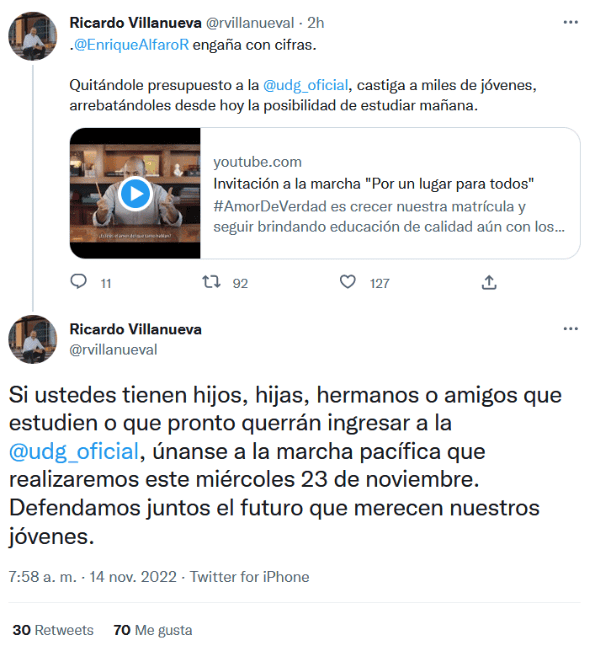
Task: Open the youtube.com card title link
Action: [373, 184]
